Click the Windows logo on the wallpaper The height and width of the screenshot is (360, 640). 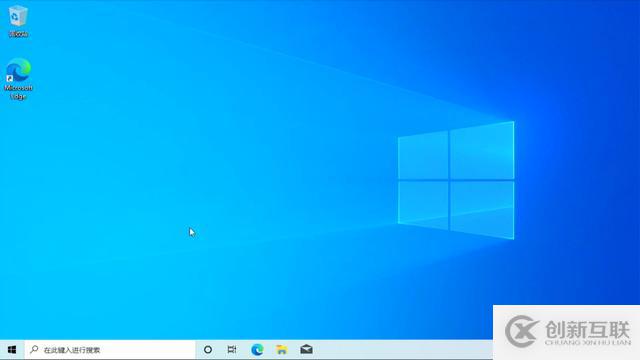pyautogui.click(x=456, y=180)
